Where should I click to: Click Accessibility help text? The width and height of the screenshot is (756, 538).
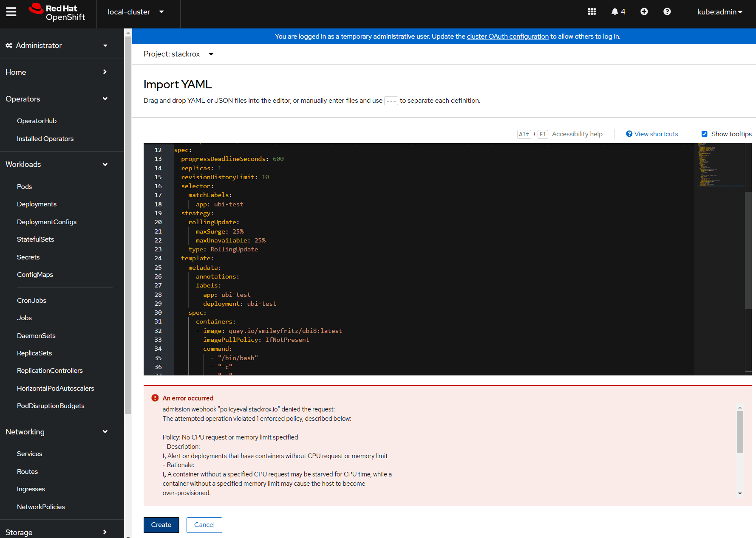coord(577,134)
